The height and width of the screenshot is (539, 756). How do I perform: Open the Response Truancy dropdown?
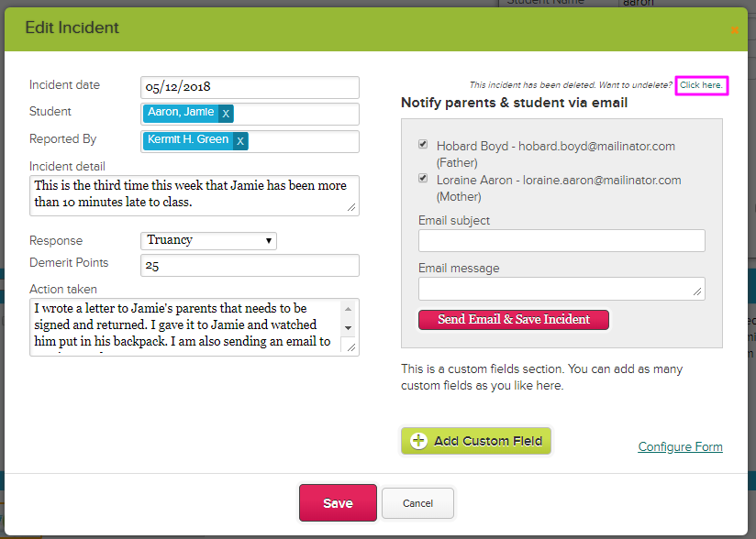pyautogui.click(x=209, y=240)
